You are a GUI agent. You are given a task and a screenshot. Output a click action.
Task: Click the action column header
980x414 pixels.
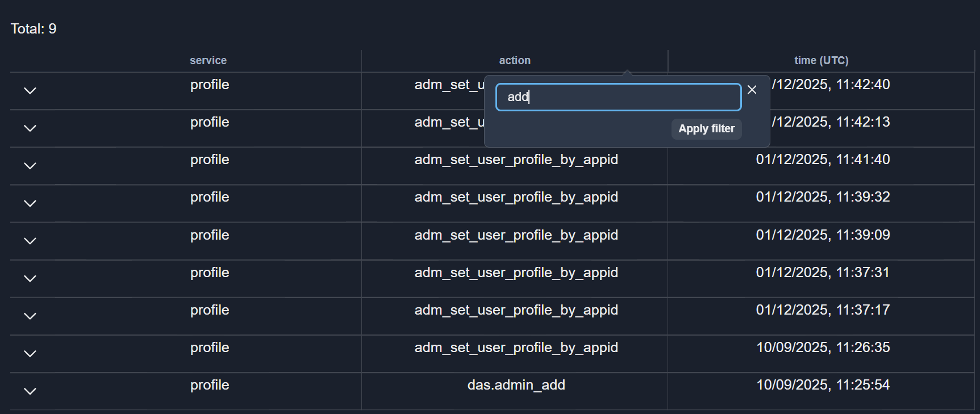coord(515,60)
